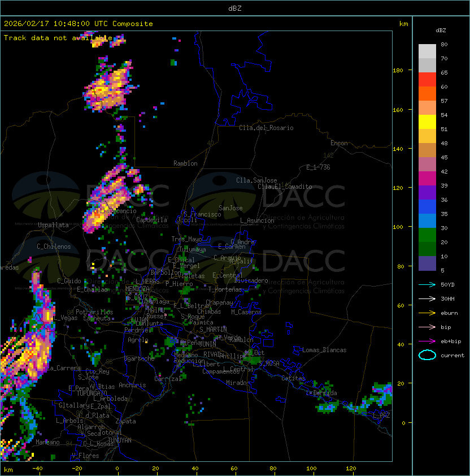Click the '2026/02/17 10:48:00 UTC Composite' timestamp
The width and height of the screenshot is (470, 476).
point(79,24)
